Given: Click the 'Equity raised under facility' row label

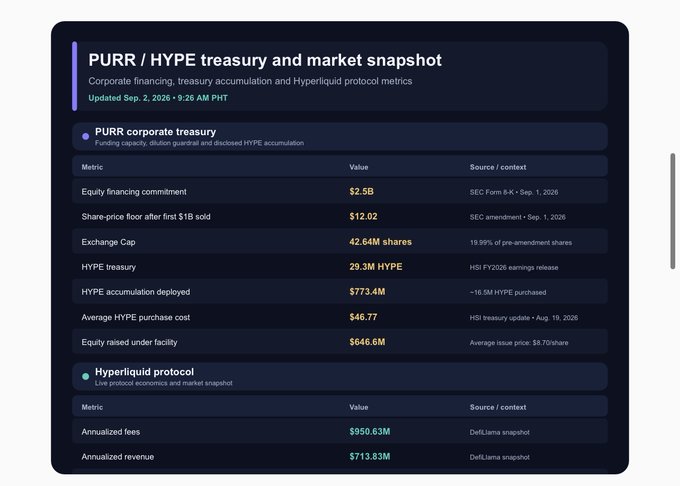Looking at the screenshot, I should (129, 342).
